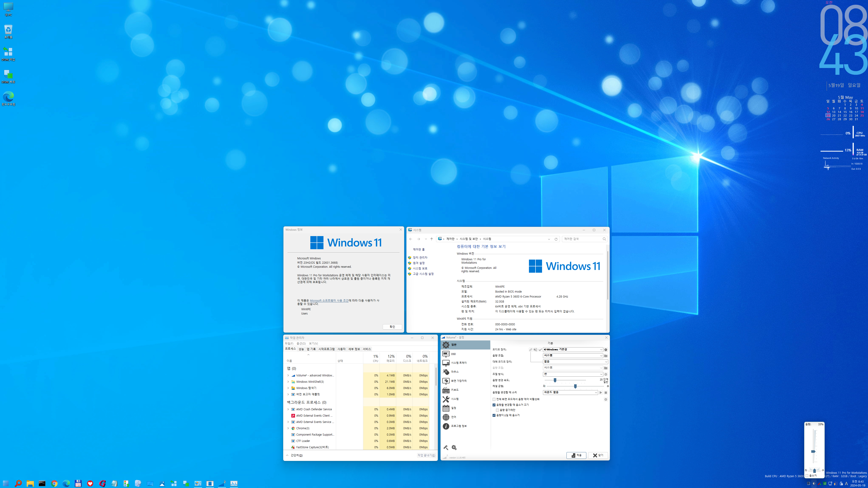
Task: Switch to the 세부 정보 tab
Action: (354, 349)
